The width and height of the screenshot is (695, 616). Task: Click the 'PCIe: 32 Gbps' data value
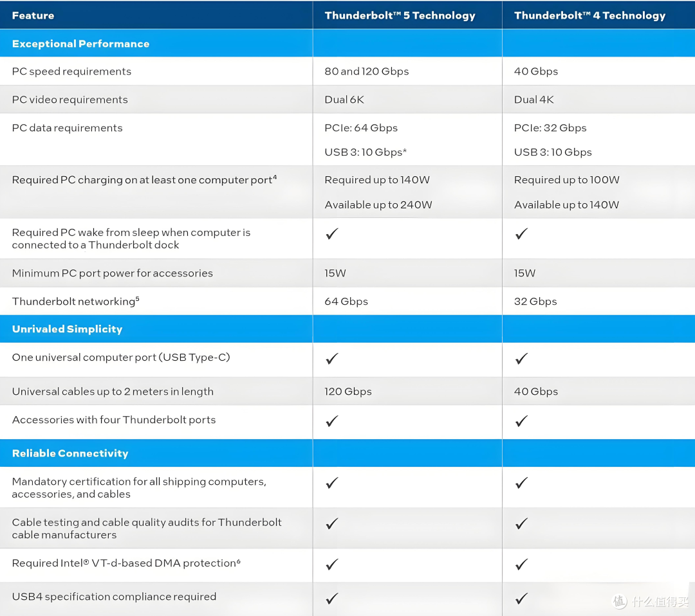tap(550, 128)
